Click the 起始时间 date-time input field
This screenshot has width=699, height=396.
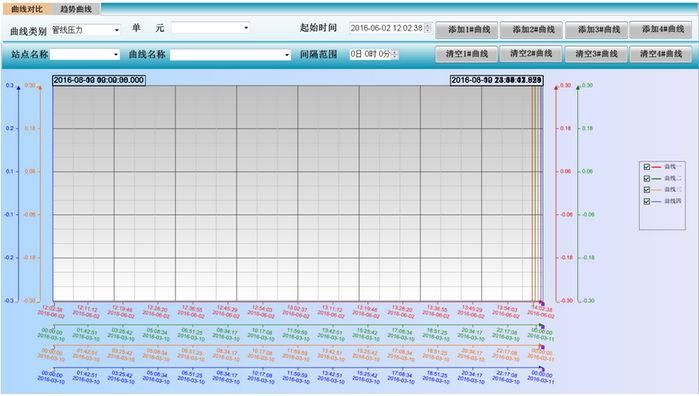point(387,28)
